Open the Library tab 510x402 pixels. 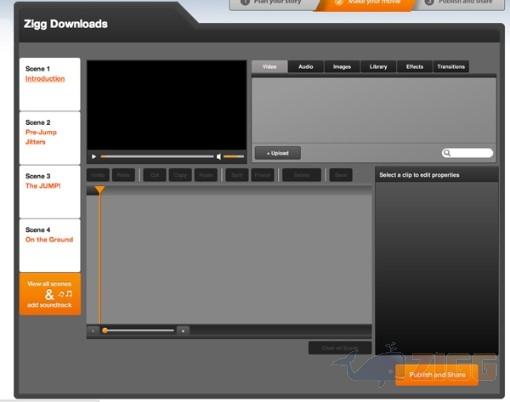pyautogui.click(x=378, y=67)
